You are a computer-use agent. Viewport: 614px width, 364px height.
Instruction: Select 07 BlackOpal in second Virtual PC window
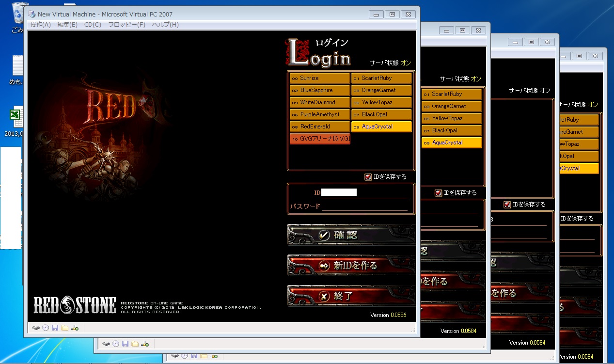tap(452, 130)
